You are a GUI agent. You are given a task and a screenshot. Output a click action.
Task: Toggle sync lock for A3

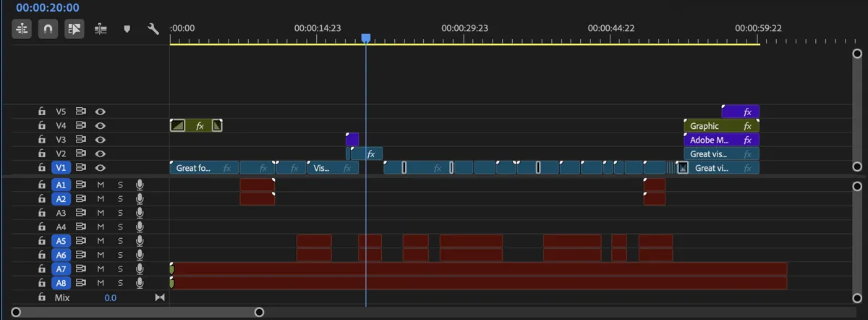pyautogui.click(x=81, y=213)
